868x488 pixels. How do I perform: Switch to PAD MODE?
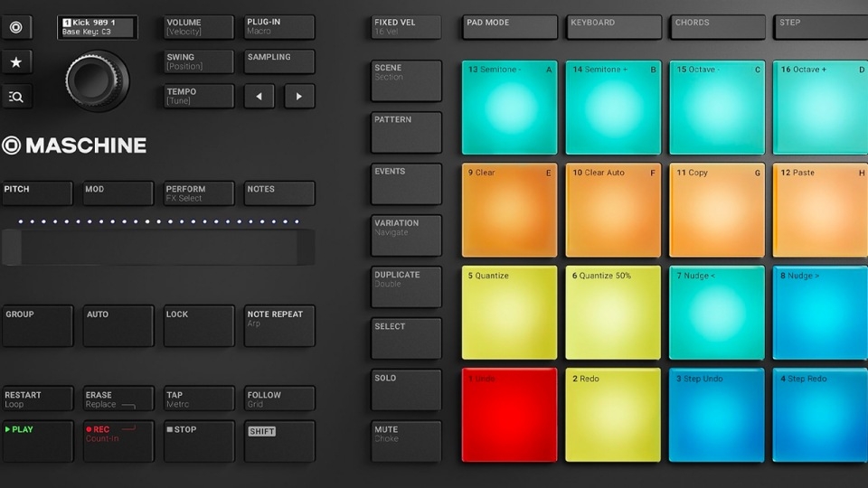pos(510,27)
